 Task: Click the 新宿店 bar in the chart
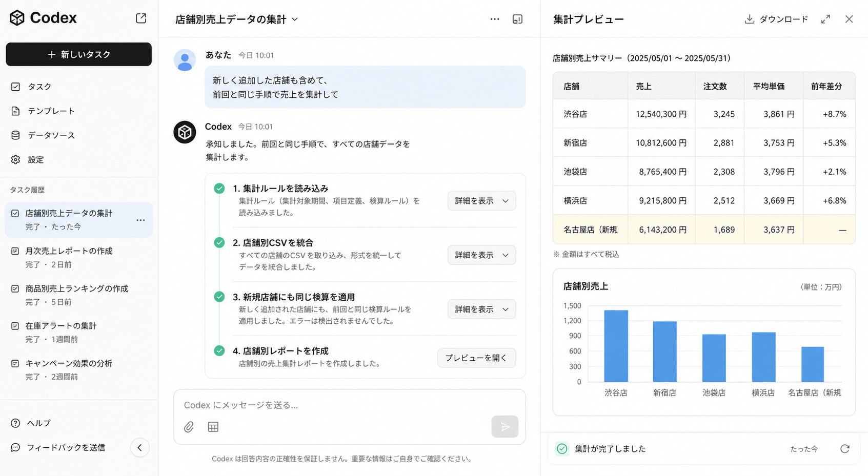click(664, 351)
